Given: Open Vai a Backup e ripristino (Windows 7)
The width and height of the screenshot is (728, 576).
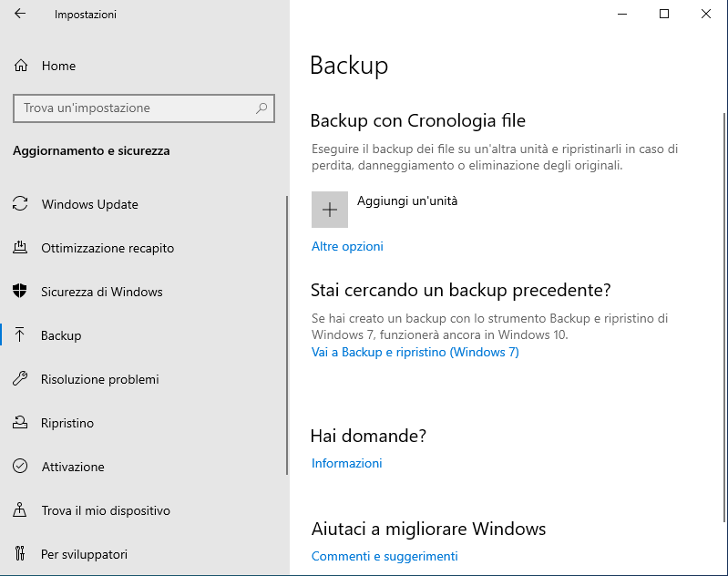Looking at the screenshot, I should (415, 352).
